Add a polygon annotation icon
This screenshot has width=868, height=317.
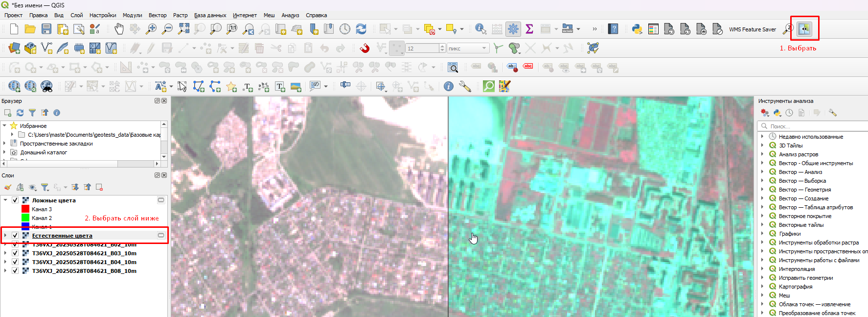coord(199,87)
